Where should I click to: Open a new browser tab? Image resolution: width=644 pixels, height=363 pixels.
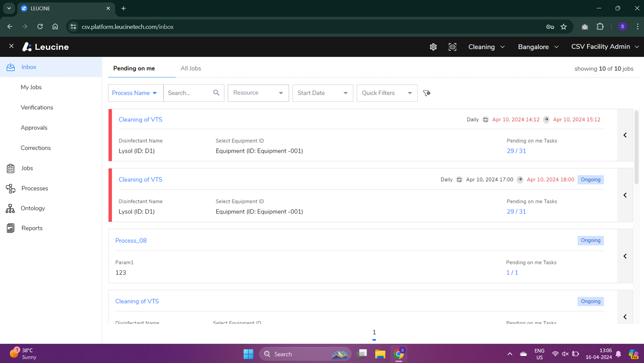(123, 9)
